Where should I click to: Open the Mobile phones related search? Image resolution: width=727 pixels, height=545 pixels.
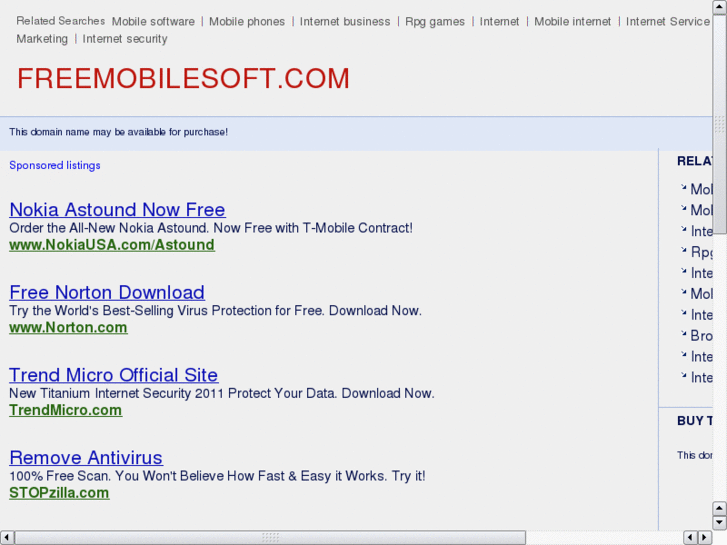(x=247, y=22)
